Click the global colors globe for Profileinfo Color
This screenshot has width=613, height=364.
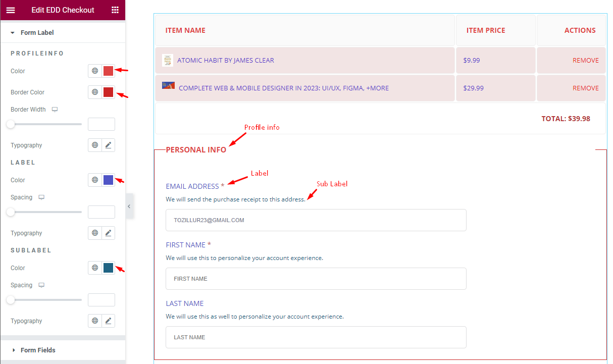tap(94, 71)
